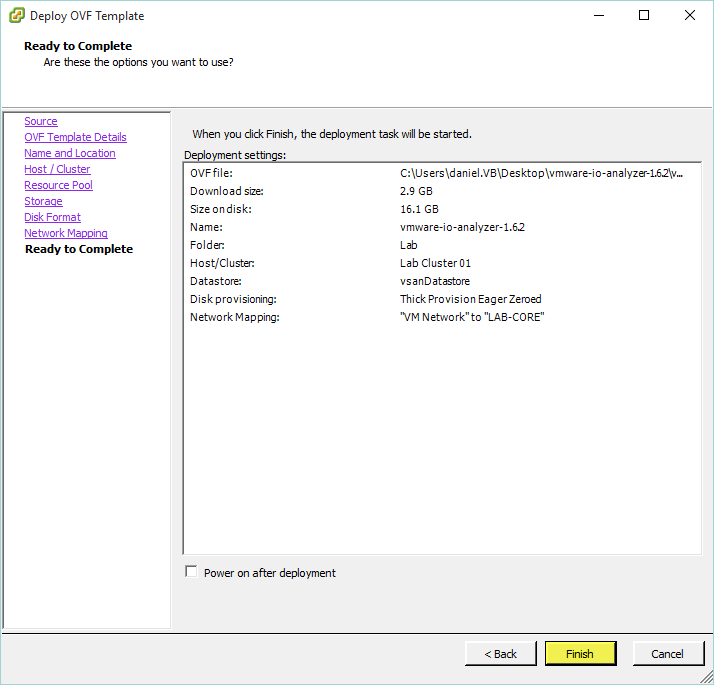Screen dimensions: 714x685
Task: Click the Finish button
Action: (x=580, y=654)
